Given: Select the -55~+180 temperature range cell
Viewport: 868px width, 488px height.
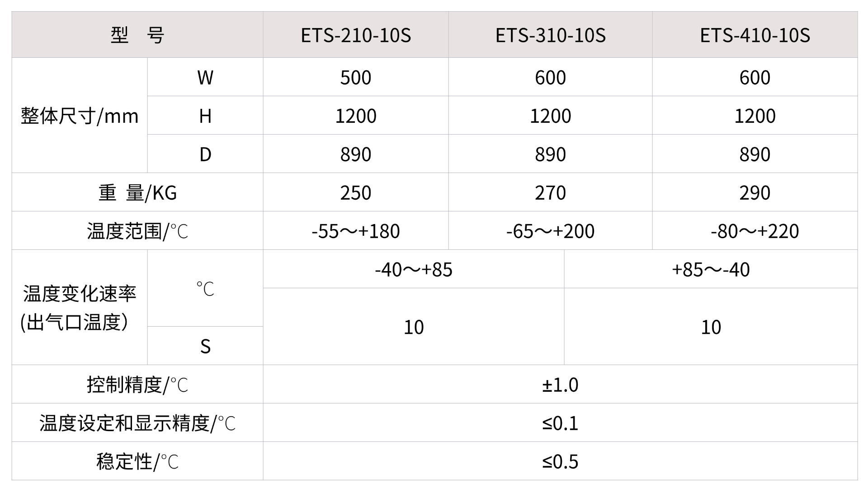Looking at the screenshot, I should click(356, 231).
